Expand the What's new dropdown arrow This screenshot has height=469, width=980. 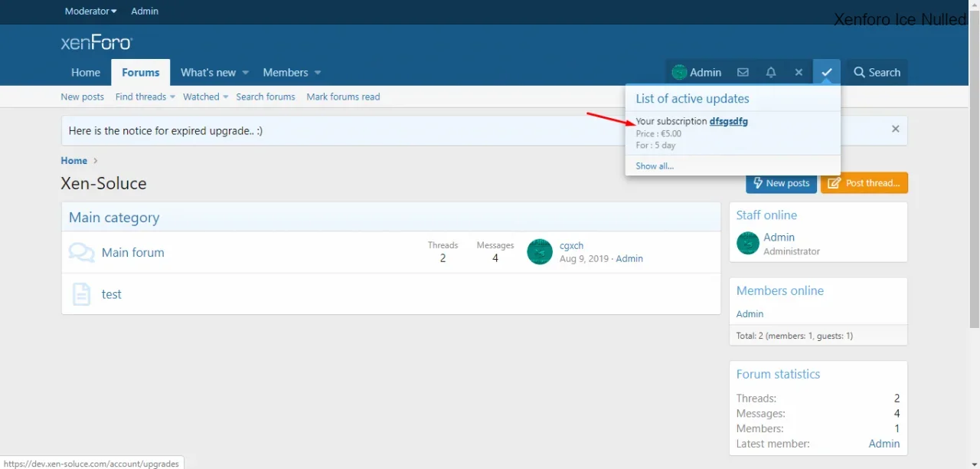click(x=246, y=73)
